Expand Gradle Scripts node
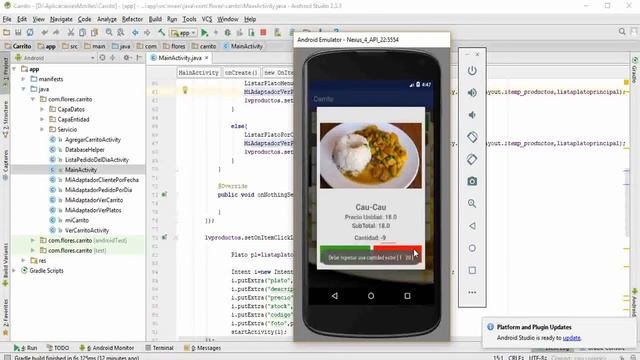The width and height of the screenshot is (640, 360). (x=15, y=271)
